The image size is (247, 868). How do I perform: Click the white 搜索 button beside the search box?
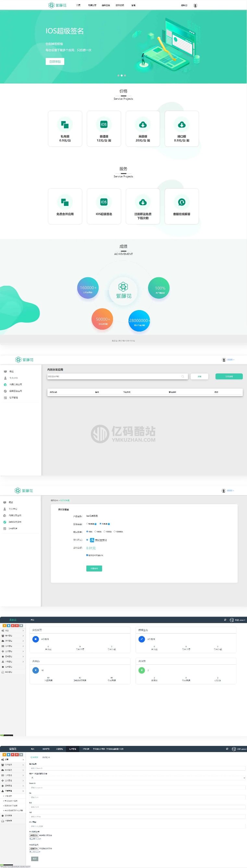200,376
